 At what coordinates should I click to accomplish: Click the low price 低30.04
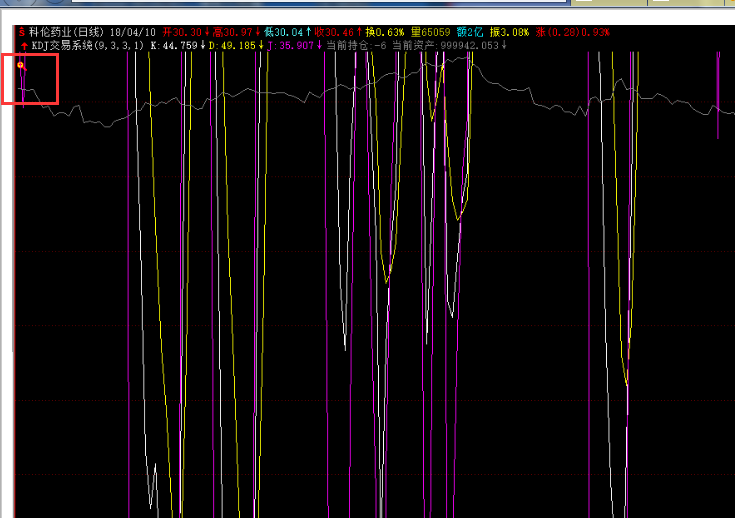click(283, 32)
